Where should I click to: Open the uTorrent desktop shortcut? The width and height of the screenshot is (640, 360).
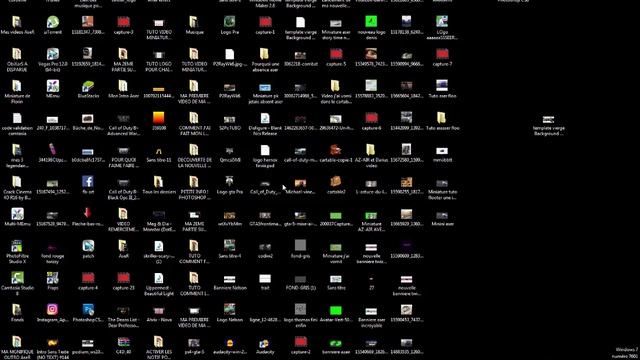53,22
